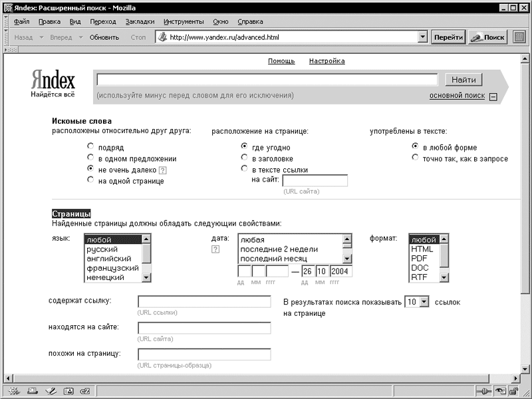The height and width of the screenshot is (399, 532).
Task: Open the Инструменты menu
Action: [184, 22]
